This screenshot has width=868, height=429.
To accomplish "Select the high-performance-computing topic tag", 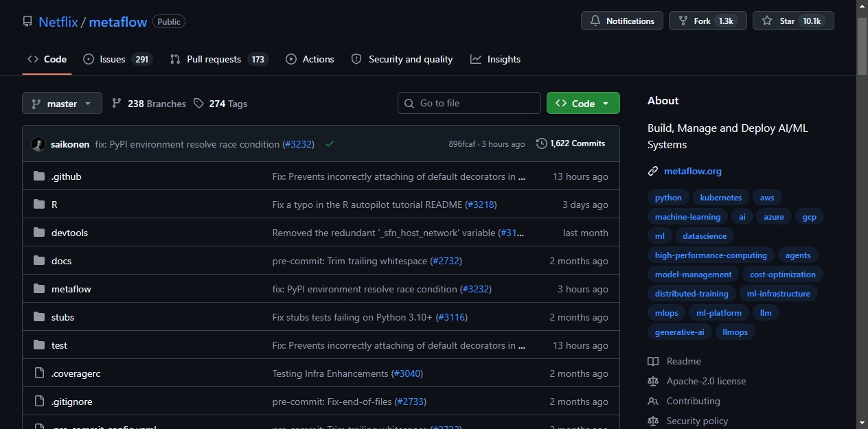I will click(711, 255).
